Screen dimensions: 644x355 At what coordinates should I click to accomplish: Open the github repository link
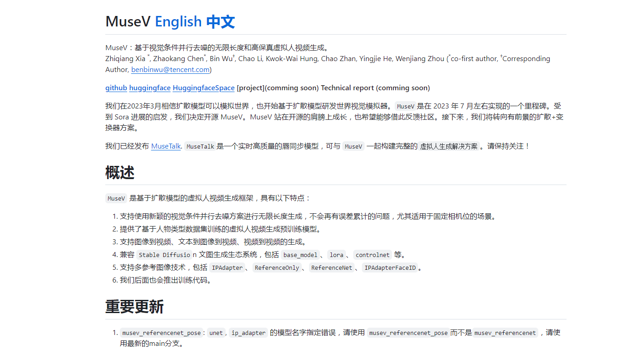(x=116, y=87)
